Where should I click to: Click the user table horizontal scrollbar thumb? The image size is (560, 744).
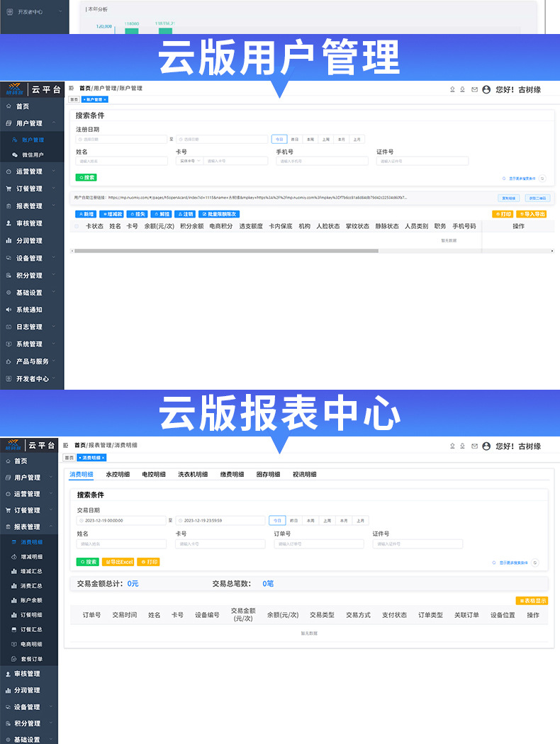226,251
